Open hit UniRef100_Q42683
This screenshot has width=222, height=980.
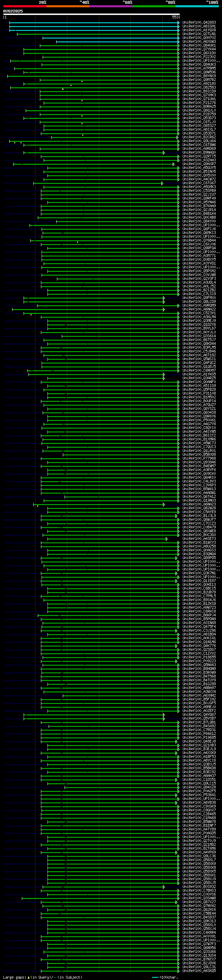click(199, 23)
